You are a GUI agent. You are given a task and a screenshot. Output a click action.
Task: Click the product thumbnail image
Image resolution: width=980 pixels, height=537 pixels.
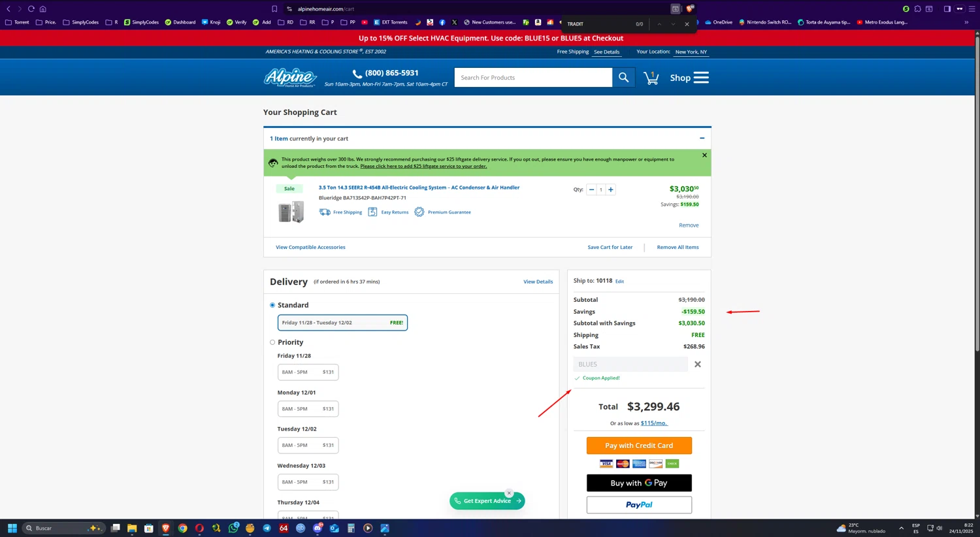[291, 212]
